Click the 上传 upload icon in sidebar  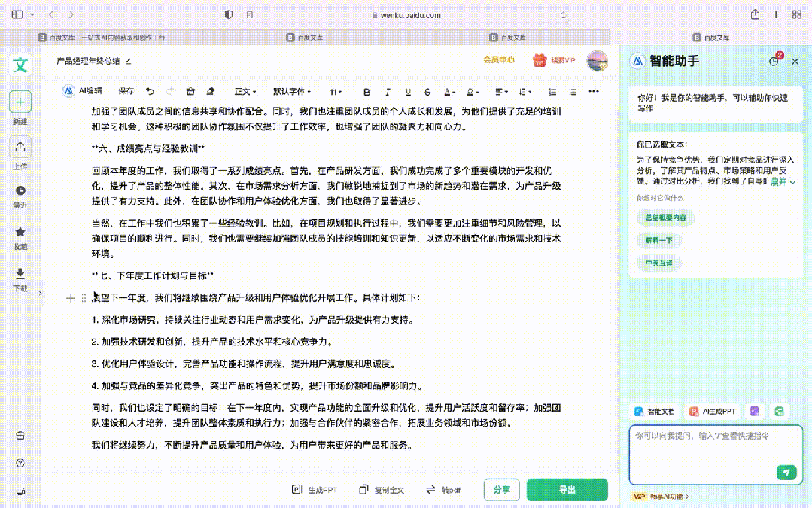[x=20, y=148]
